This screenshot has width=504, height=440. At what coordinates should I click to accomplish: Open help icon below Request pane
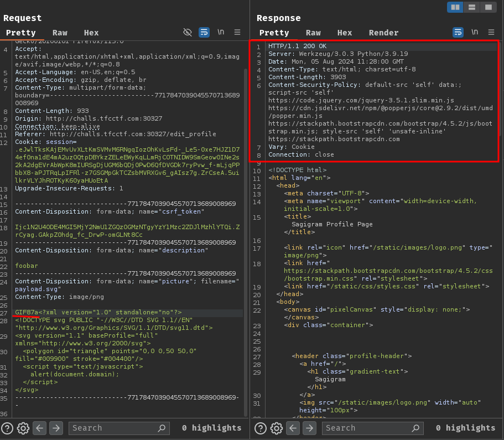click(7, 428)
